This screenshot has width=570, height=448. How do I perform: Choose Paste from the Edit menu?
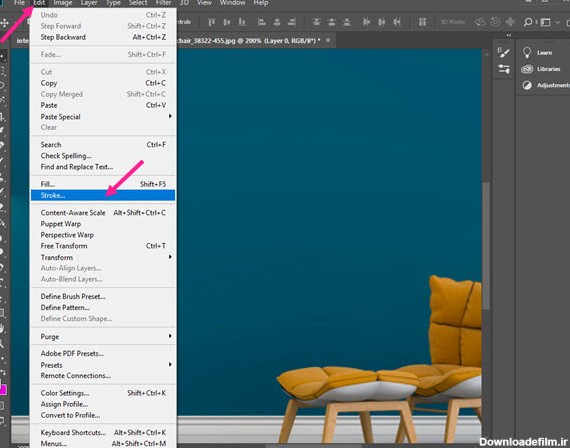pyautogui.click(x=103, y=105)
